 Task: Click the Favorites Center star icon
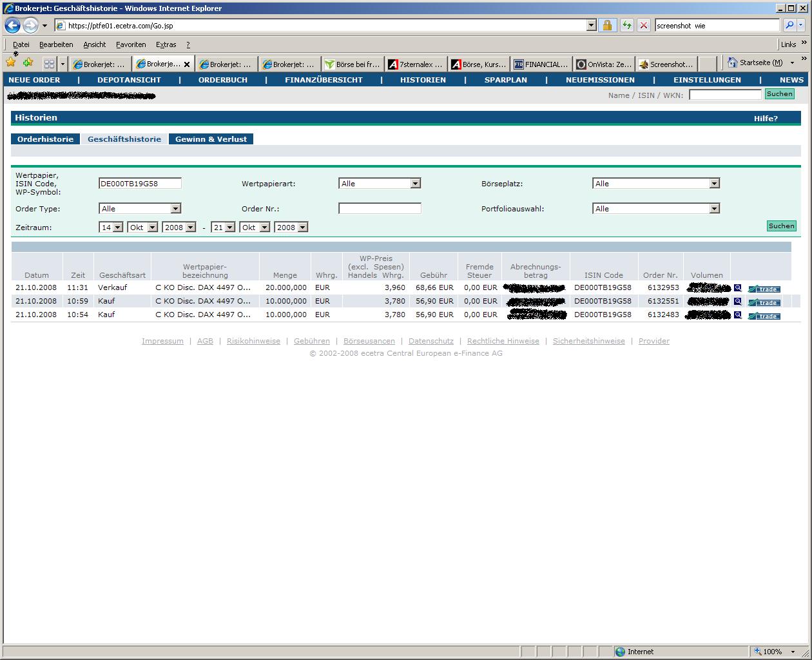(x=11, y=62)
